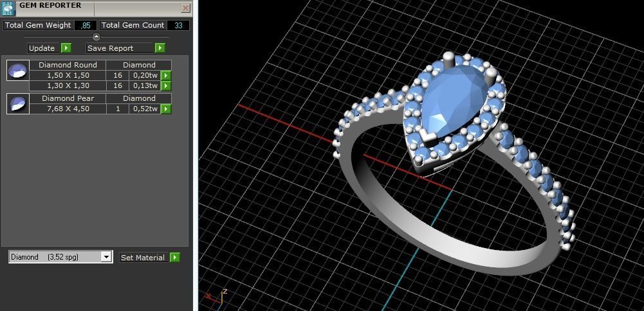Click the Set Material button
The height and width of the screenshot is (311, 644).
point(143,258)
